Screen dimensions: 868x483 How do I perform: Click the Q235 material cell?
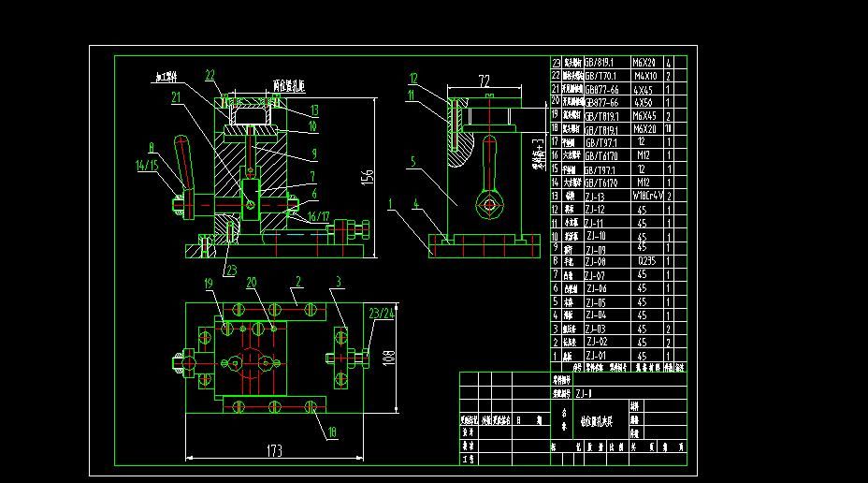click(647, 262)
